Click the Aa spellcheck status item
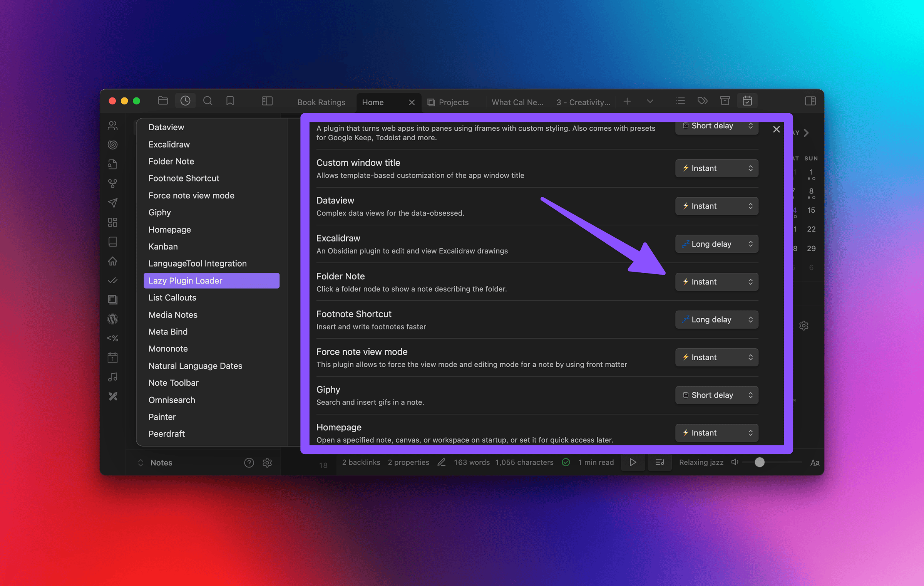 815,462
